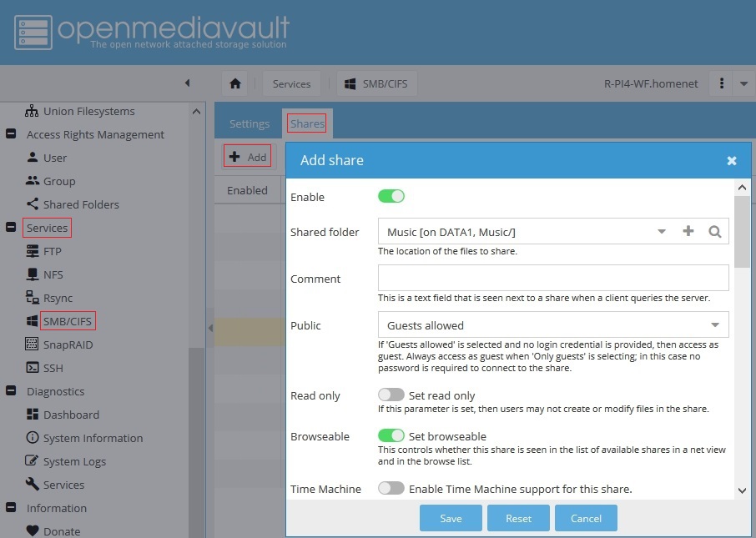Click the plus icon to add shared folder

[688, 231]
